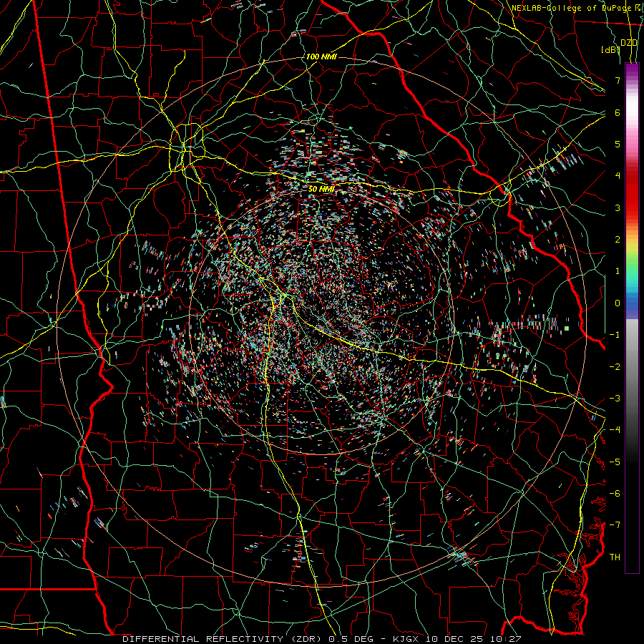Click the 10 DEC 25 date text

tap(454, 639)
